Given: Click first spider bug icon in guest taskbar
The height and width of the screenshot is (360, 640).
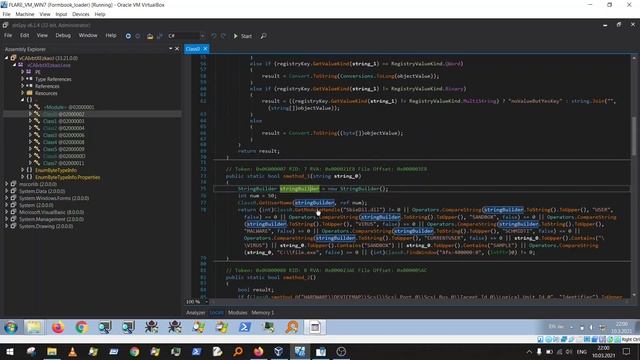Looking at the screenshot, I should click(x=151, y=327).
